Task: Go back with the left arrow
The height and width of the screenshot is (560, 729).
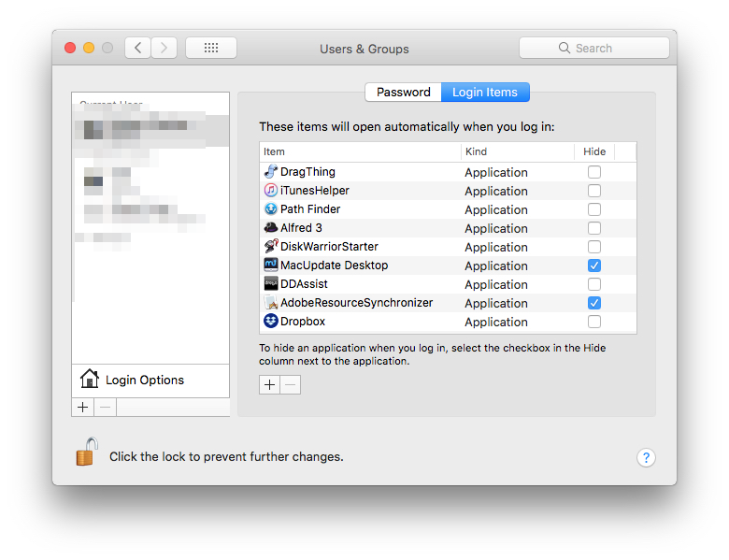Action: tap(137, 48)
